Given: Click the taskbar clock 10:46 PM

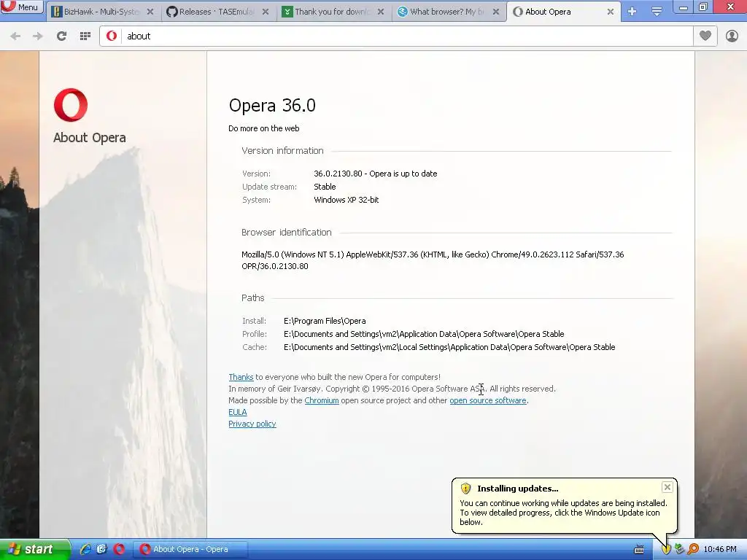Looking at the screenshot, I should point(720,550).
